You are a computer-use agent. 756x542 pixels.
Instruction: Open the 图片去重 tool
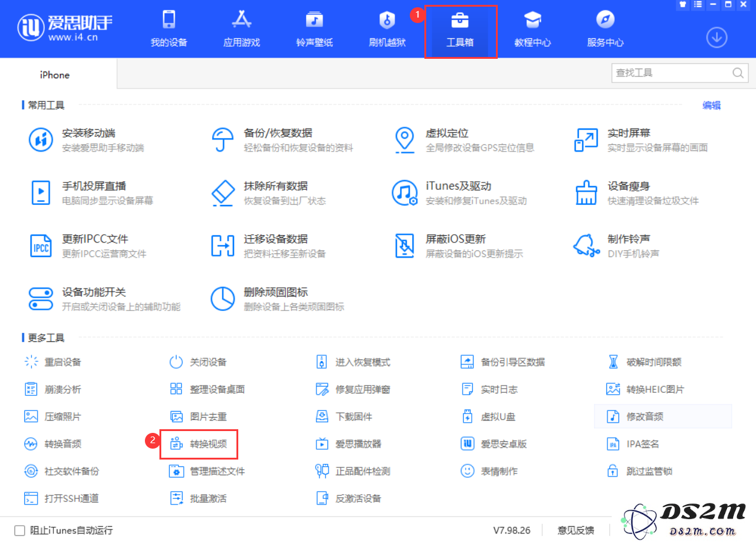(198, 417)
